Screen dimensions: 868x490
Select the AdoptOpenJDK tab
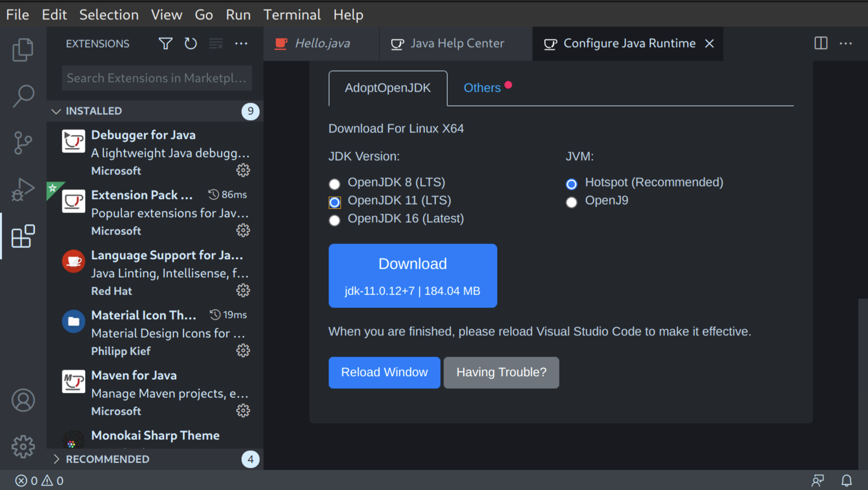[x=388, y=88]
